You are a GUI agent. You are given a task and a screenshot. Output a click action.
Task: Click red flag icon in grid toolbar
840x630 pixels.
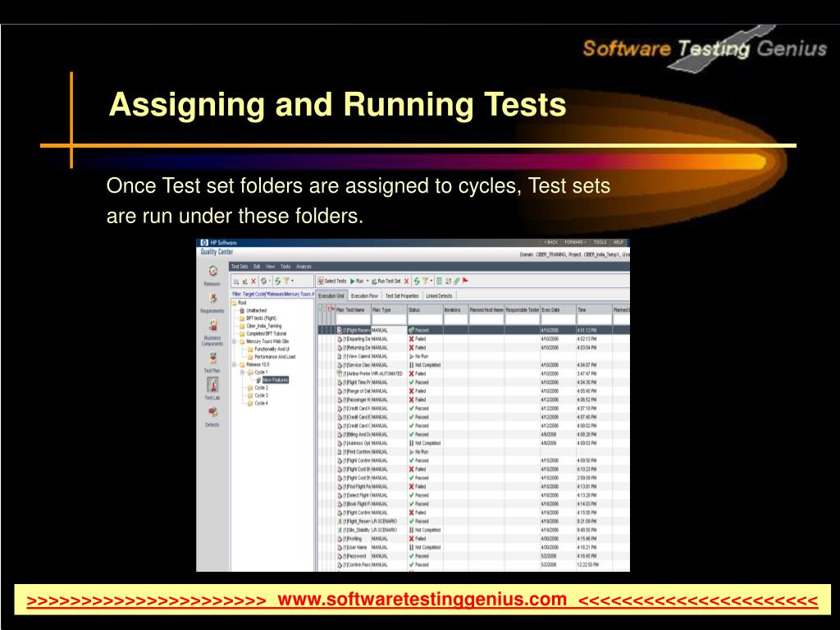(x=465, y=281)
